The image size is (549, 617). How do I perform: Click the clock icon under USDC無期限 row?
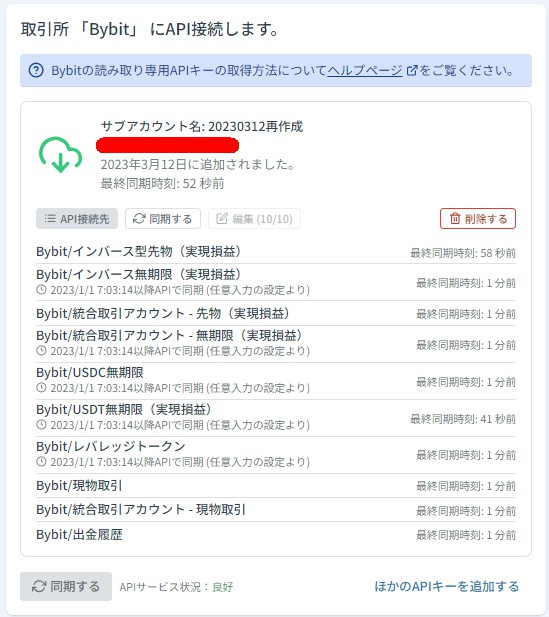tap(41, 388)
